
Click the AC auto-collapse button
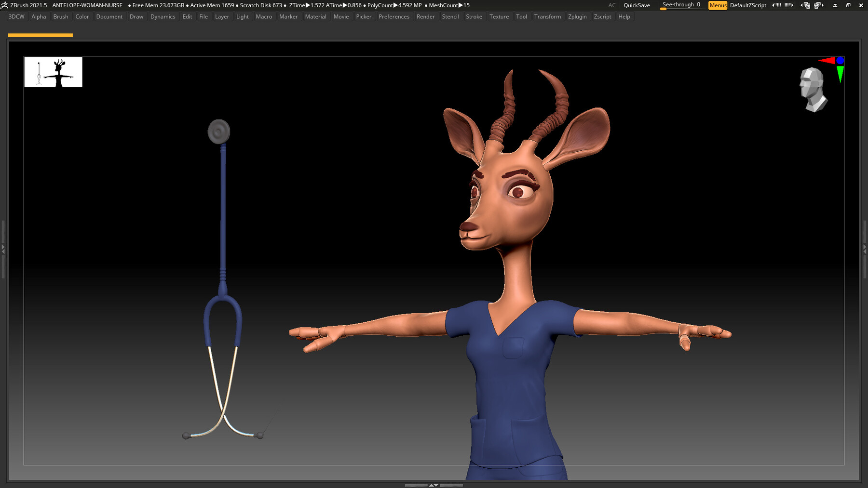[x=612, y=5]
